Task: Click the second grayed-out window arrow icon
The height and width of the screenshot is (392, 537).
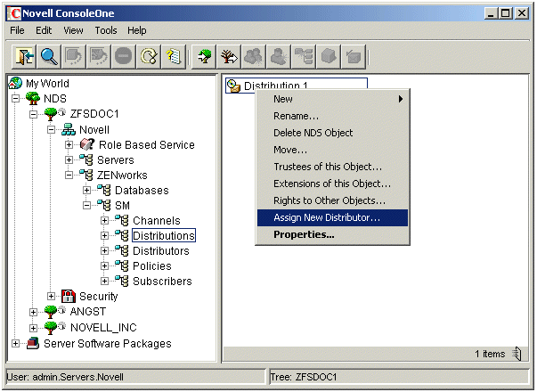Action: click(x=99, y=56)
